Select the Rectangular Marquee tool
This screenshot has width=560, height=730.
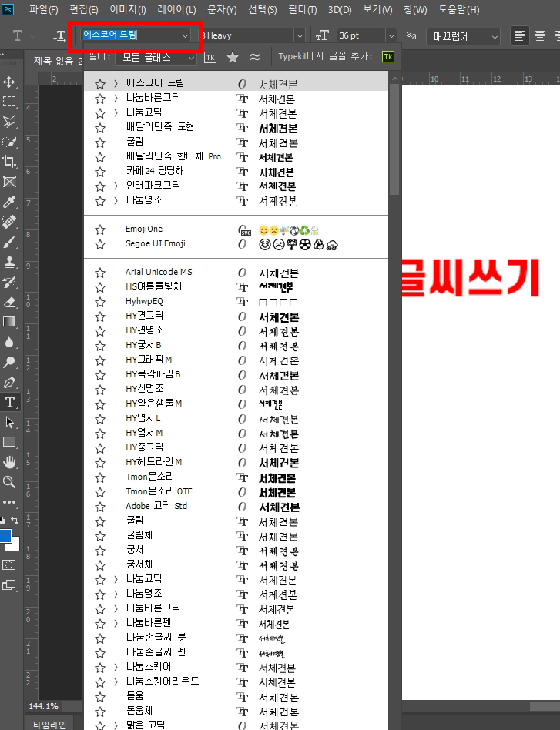point(8,102)
